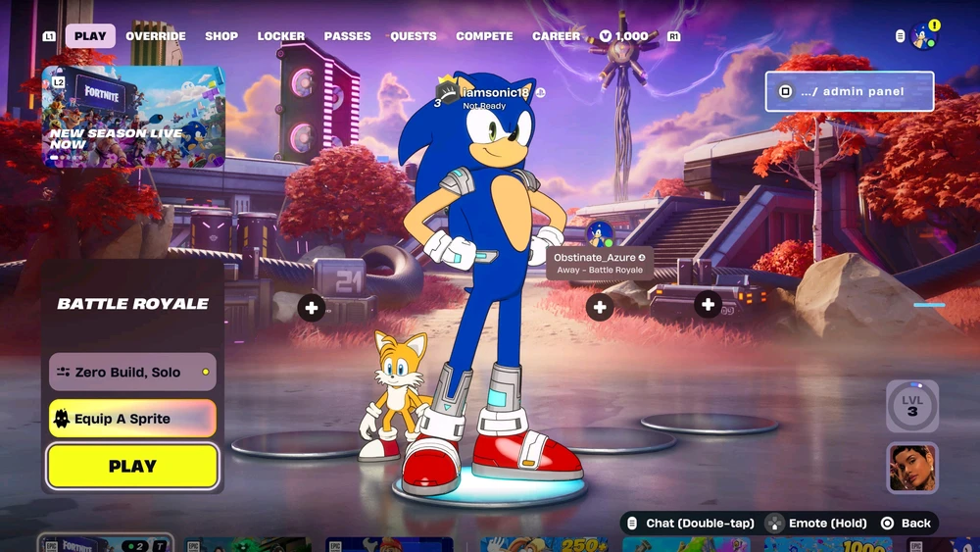The height and width of the screenshot is (552, 980).
Task: Open the admin panel search box
Action: (x=850, y=91)
